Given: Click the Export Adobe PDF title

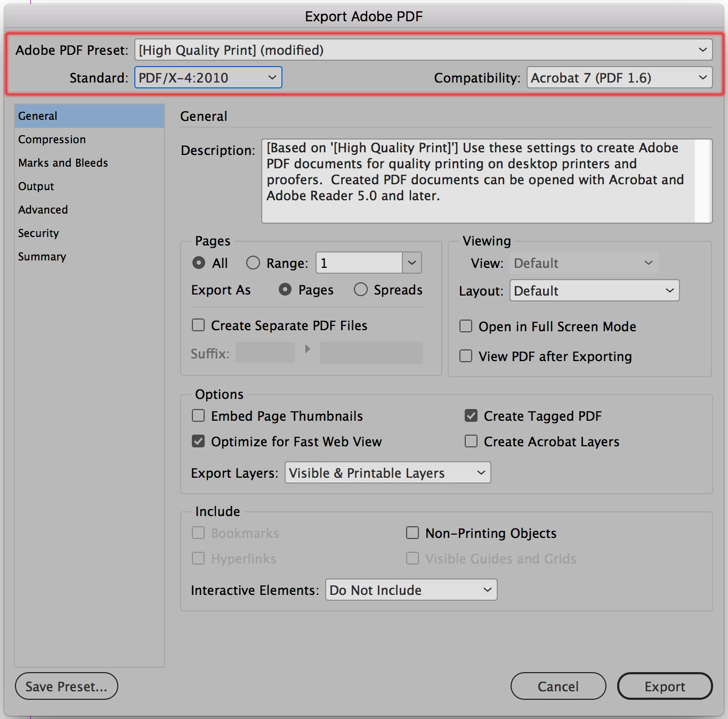Looking at the screenshot, I should pyautogui.click(x=364, y=17).
